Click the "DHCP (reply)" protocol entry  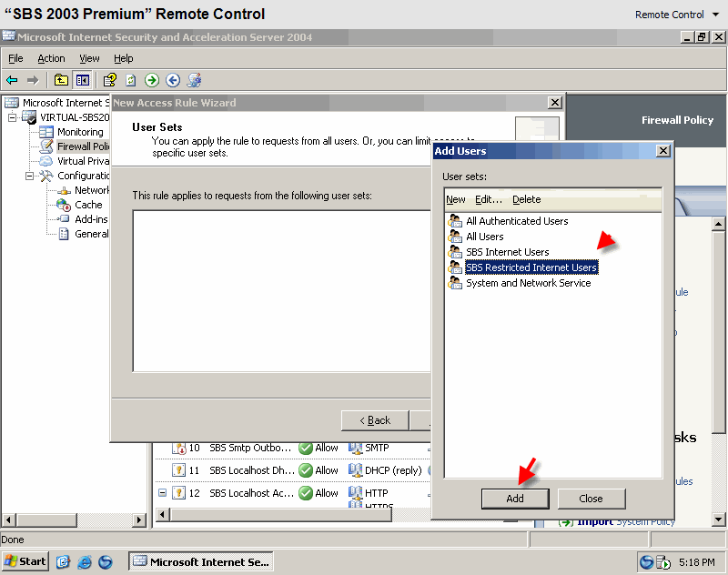[x=393, y=470]
